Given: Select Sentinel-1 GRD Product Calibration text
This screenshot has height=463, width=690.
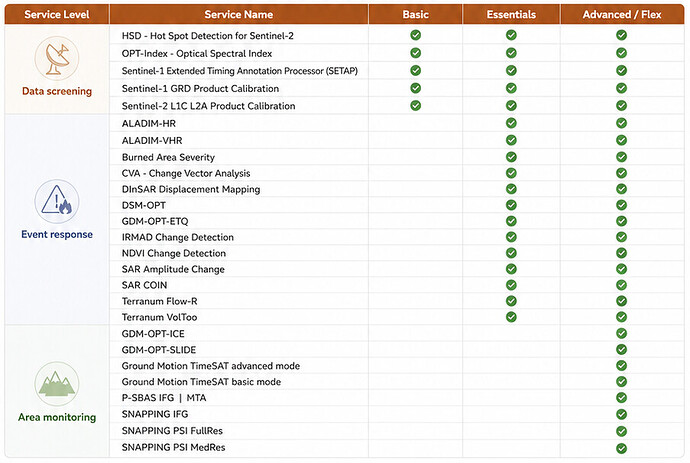Looking at the screenshot, I should click(200, 88).
